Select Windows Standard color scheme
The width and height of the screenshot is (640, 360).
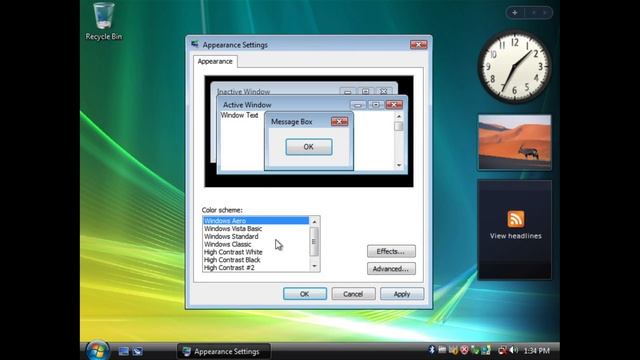(x=256, y=236)
